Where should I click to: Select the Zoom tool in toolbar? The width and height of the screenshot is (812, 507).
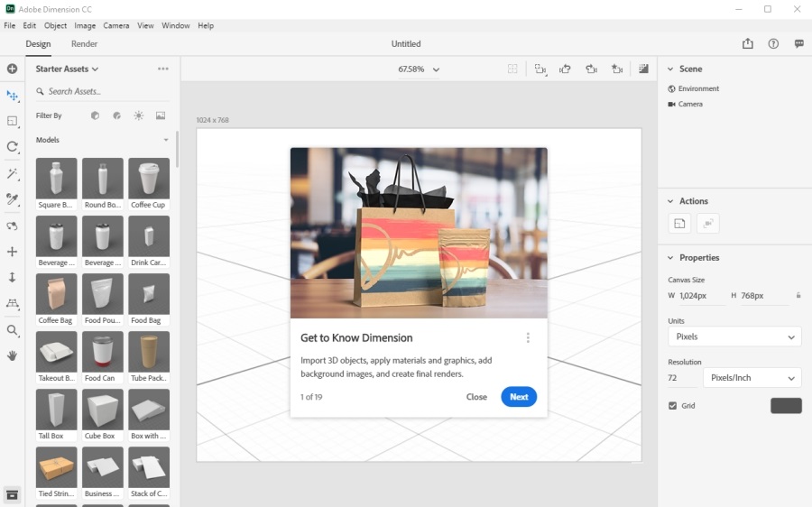pos(13,330)
